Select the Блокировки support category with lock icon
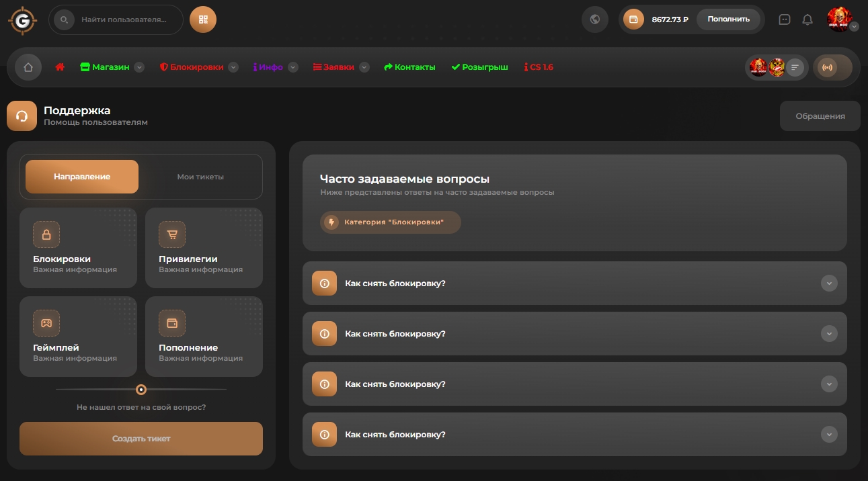The height and width of the screenshot is (481, 868). (x=78, y=247)
